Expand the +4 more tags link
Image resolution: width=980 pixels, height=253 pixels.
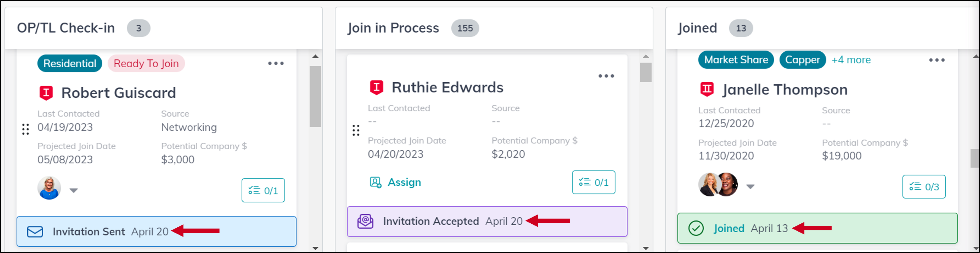[851, 60]
